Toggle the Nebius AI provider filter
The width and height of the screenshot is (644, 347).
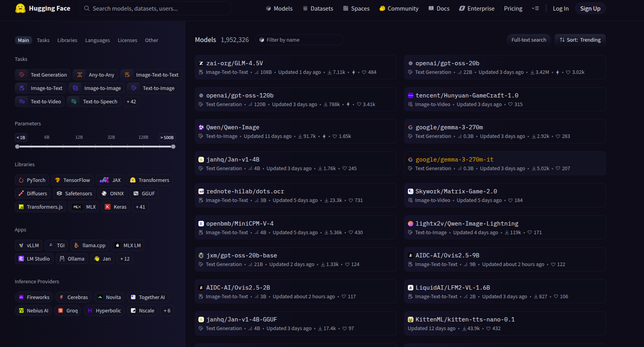[x=33, y=310]
